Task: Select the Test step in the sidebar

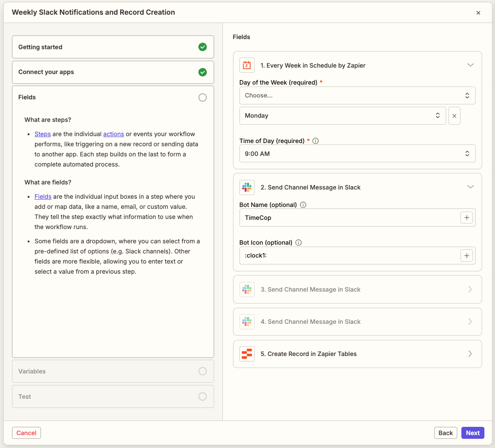Action: tap(113, 396)
